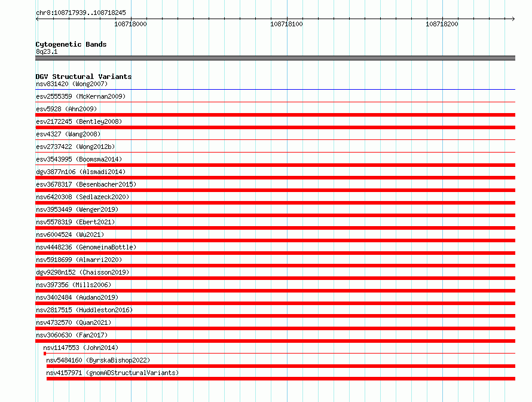This screenshot has height=402, width=532.
Task: Click the DGV Structural Variants track title
Action: [x=84, y=77]
